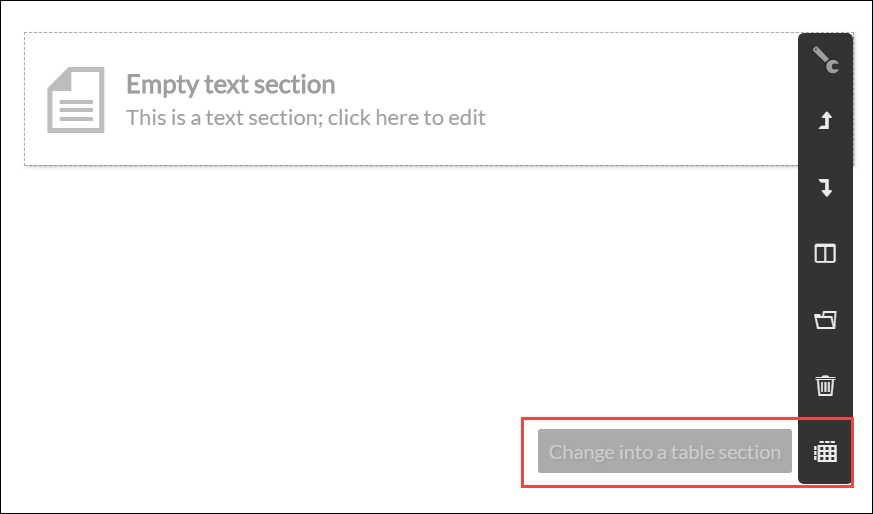Click the 'Change into a table section' label
Screen dimensions: 873x514
pyautogui.click(x=664, y=452)
